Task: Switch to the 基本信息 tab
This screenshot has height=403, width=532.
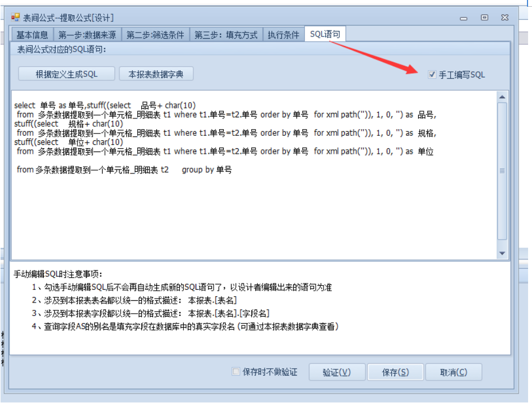Action: coord(32,35)
